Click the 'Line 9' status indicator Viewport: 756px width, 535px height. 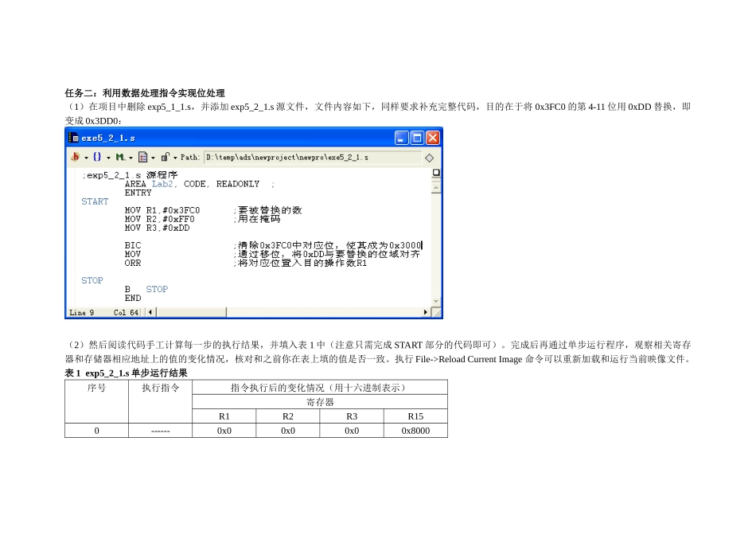tap(81, 313)
